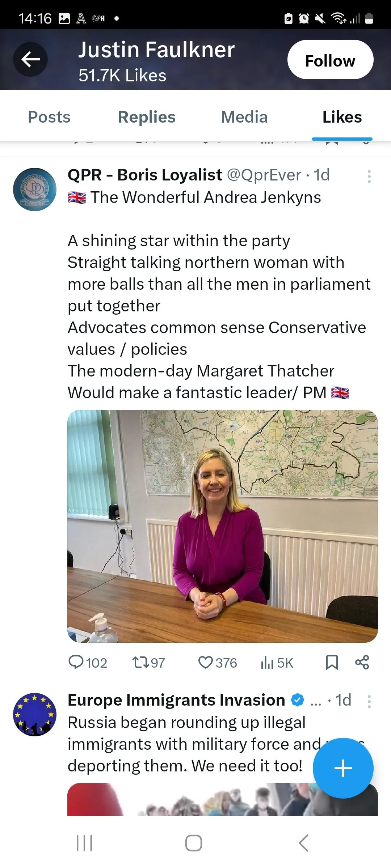Follow Justin Faulkner's account
This screenshot has width=391, height=868.
330,60
